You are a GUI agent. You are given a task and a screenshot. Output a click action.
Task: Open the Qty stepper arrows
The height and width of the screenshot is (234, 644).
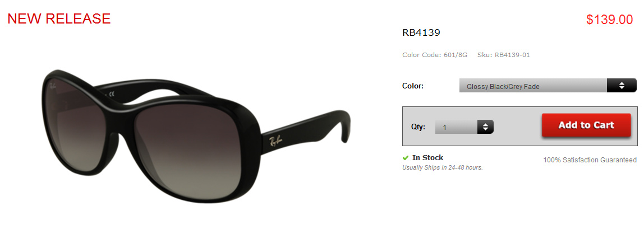tap(485, 127)
